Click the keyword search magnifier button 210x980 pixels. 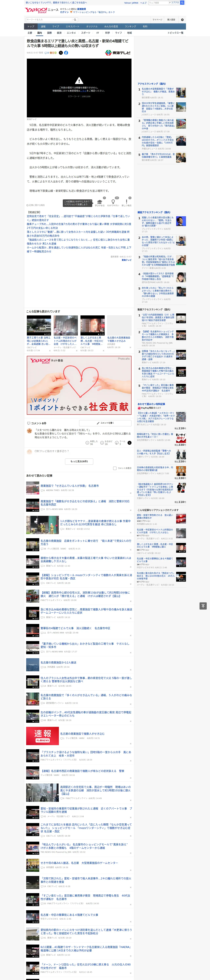click(75, 20)
